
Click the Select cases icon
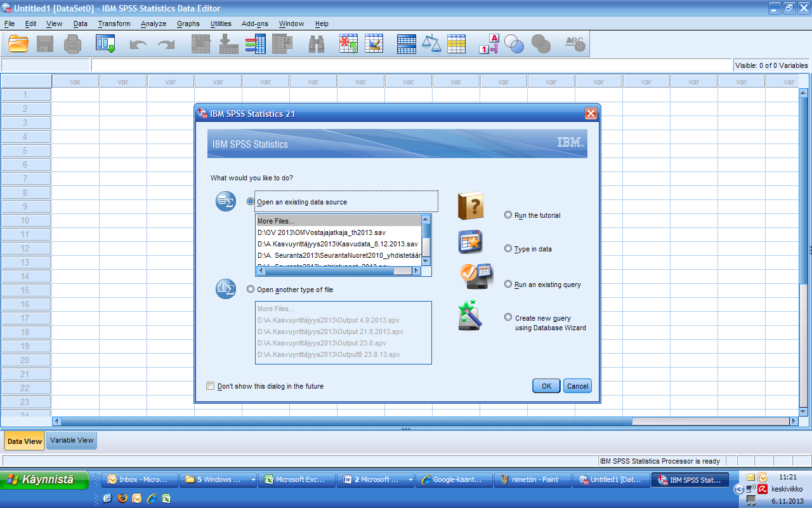457,44
